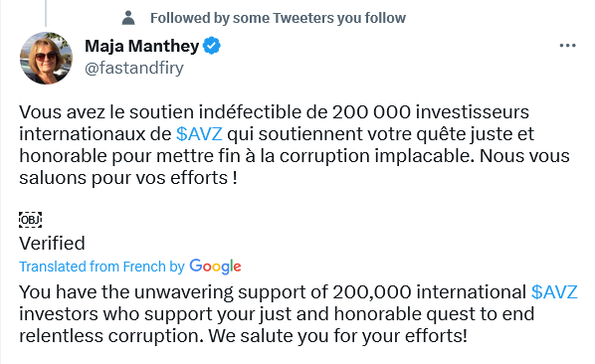Click the vertical thread connector line
This screenshot has width=595, height=364.
(46, 13)
